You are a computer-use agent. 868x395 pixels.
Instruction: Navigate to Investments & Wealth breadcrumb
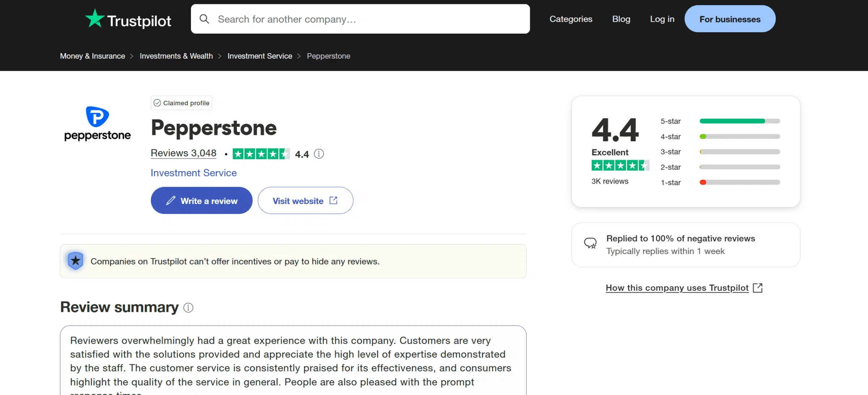tap(176, 56)
